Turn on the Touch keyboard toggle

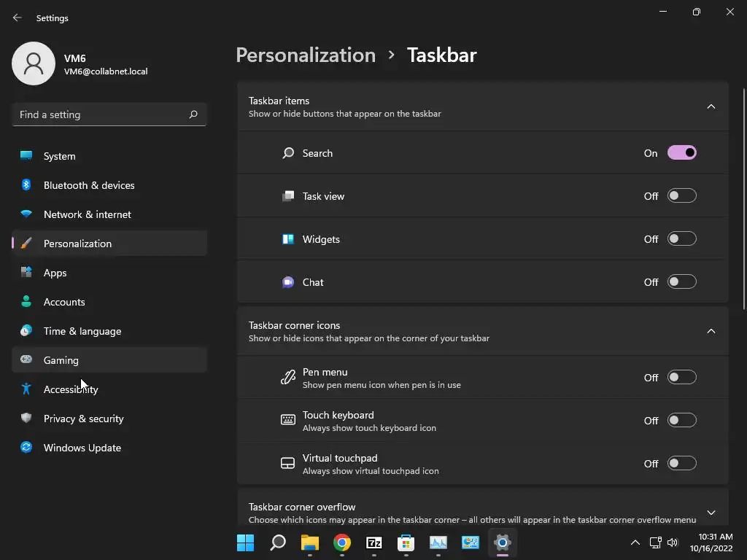click(682, 420)
